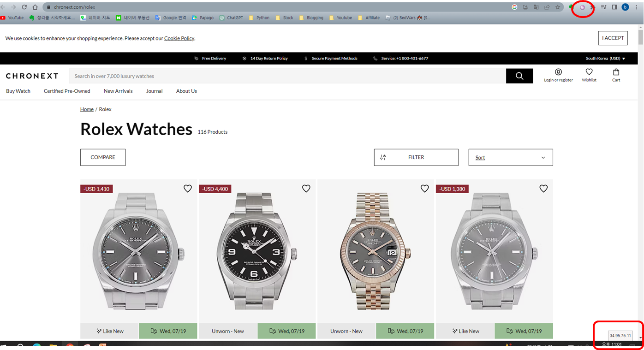
Task: Open the New Arrivals menu
Action: click(118, 91)
